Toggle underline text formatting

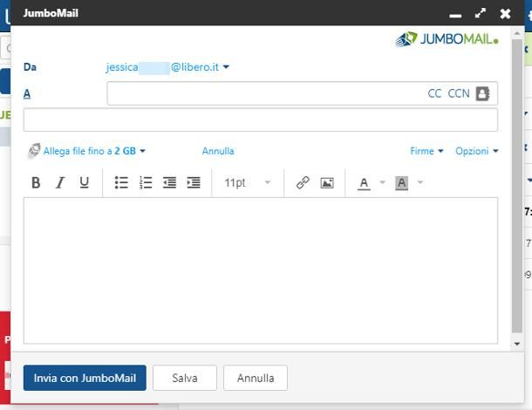pos(84,182)
